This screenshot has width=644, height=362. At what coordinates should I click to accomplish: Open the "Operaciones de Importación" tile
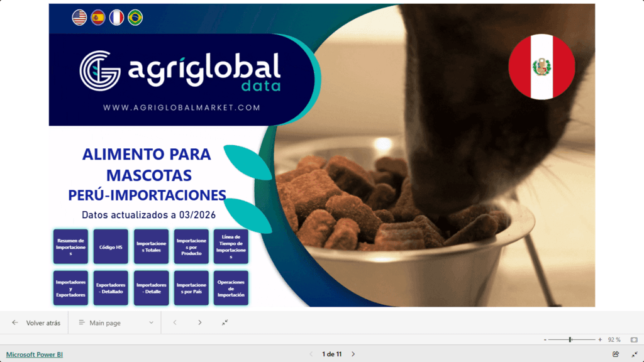(x=231, y=287)
